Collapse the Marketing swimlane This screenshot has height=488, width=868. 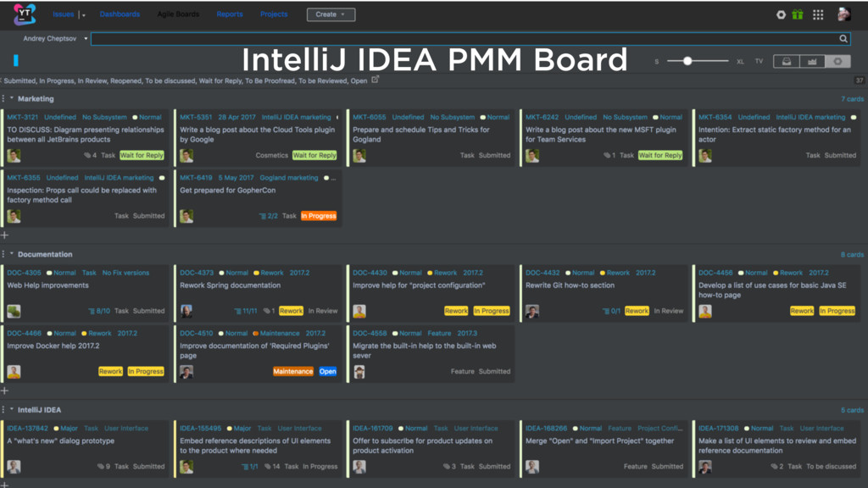(x=12, y=98)
